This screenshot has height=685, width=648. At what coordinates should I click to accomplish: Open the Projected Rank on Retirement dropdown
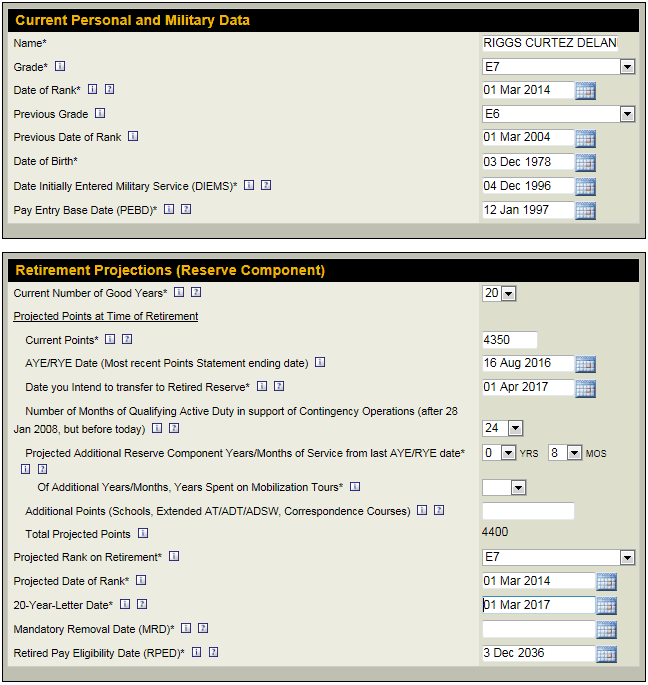[x=627, y=558]
